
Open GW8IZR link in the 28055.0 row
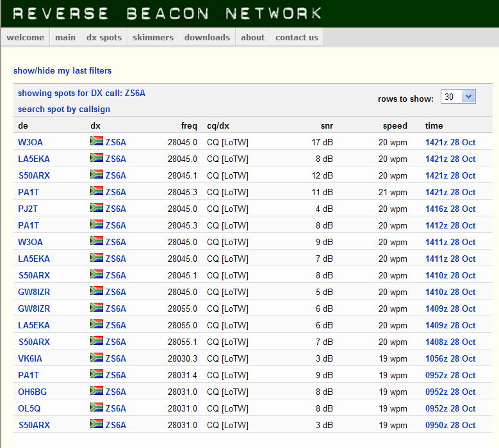[x=34, y=308]
